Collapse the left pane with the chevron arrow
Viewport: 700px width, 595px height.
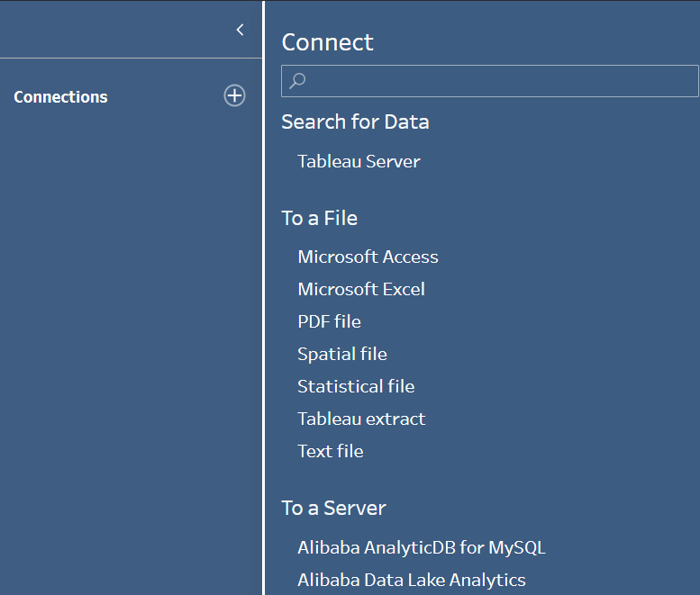click(x=240, y=30)
